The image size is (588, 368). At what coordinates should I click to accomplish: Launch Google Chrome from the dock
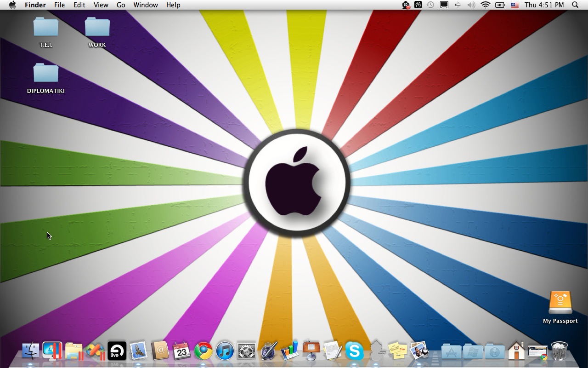[203, 351]
